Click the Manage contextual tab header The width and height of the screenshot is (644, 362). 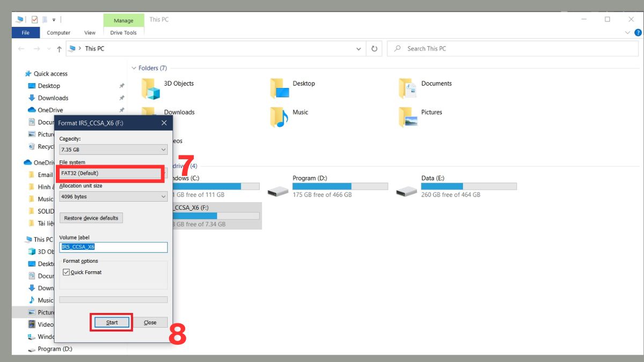[123, 20]
